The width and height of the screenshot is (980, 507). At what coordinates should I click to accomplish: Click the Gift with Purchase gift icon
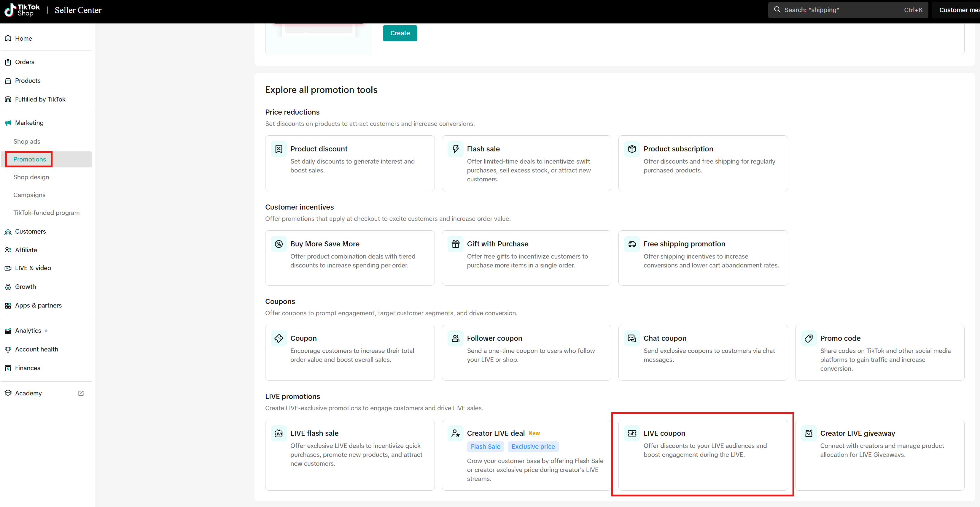(455, 244)
